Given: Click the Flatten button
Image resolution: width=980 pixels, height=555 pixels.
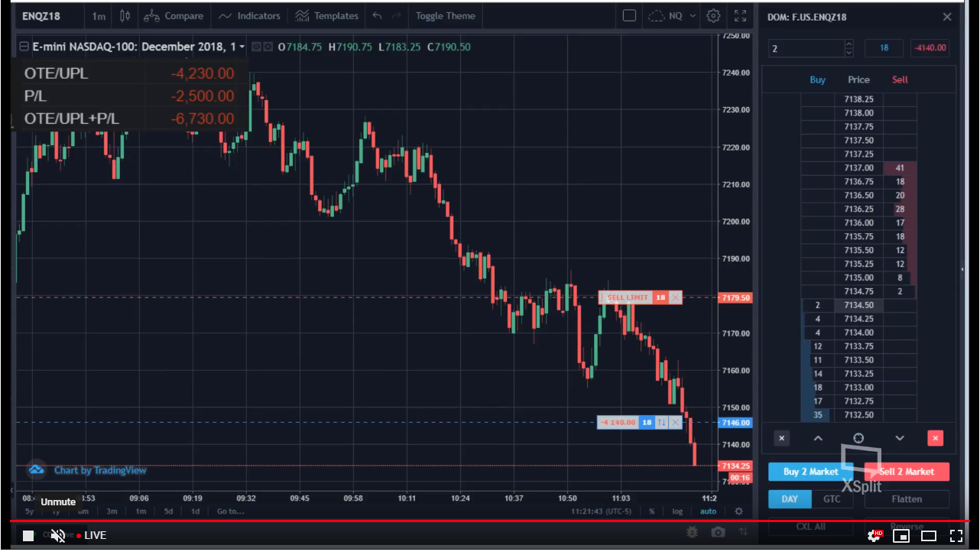Looking at the screenshot, I should (907, 499).
